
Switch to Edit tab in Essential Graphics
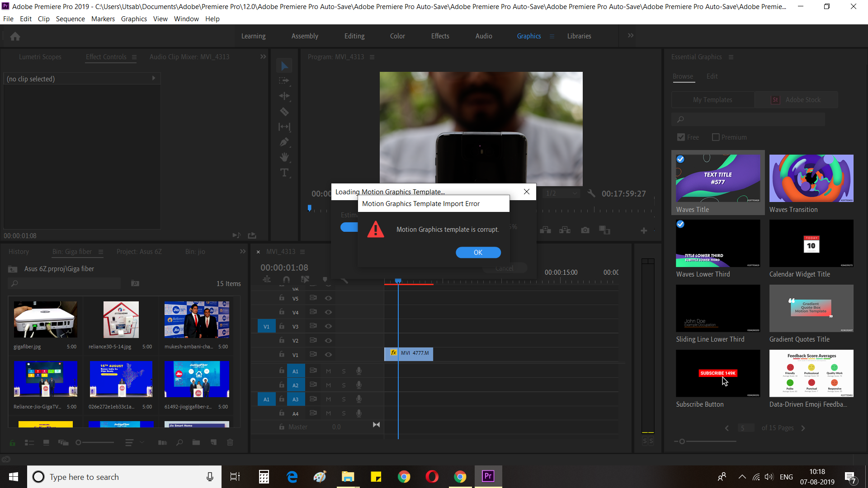712,76
